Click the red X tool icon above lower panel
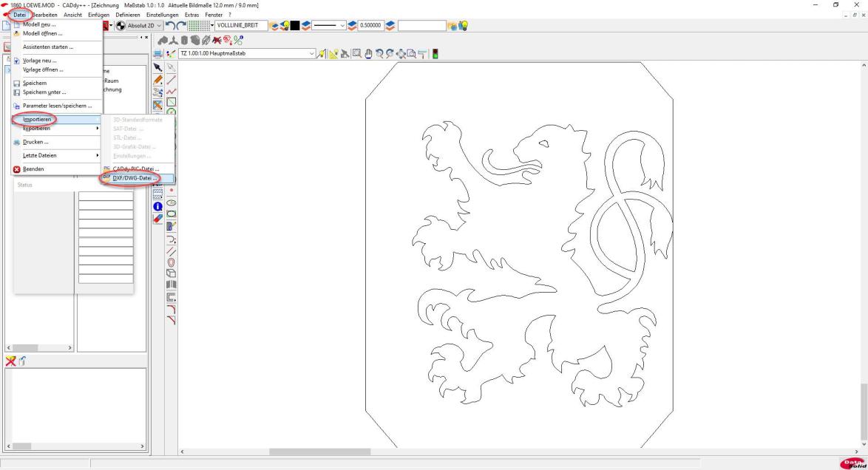The image size is (868, 470). pos(10,361)
